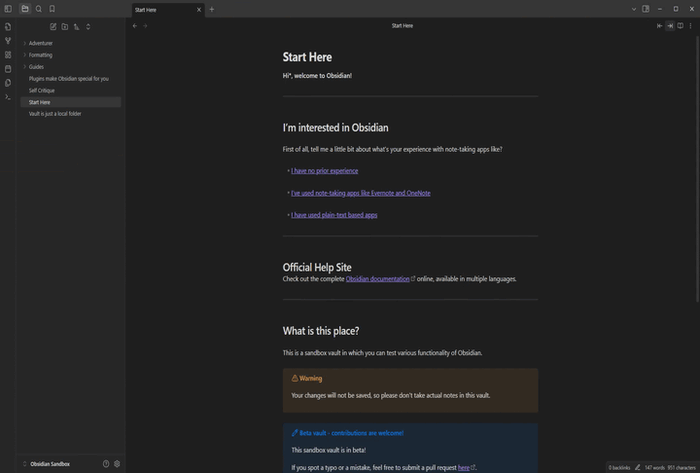Screen dimensions: 700x473
Task: Navigate forward arrow in note header
Action: pyautogui.click(x=145, y=26)
